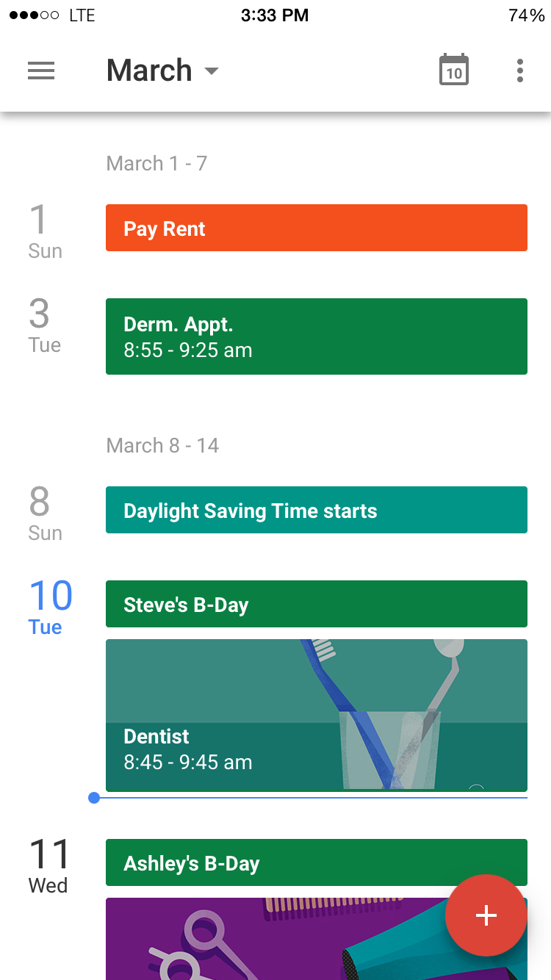This screenshot has height=980, width=551.
Task: Open Steve's B-Day event
Action: click(x=316, y=604)
